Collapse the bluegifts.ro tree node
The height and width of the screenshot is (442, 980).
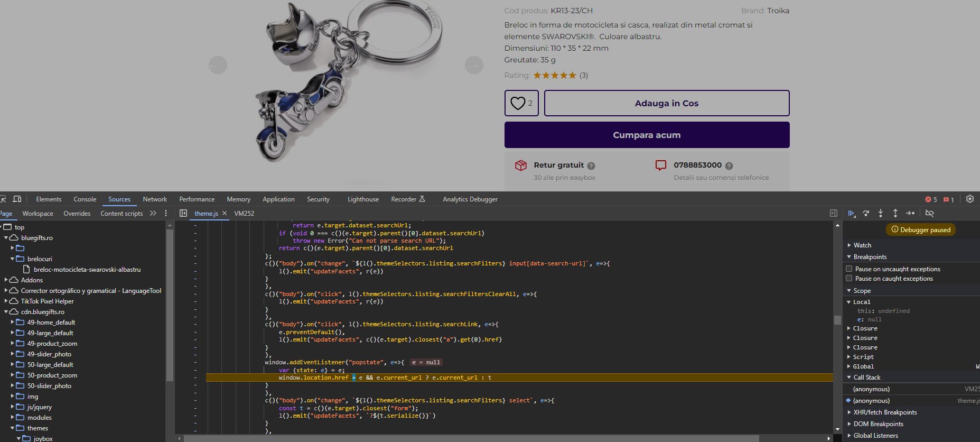6,238
